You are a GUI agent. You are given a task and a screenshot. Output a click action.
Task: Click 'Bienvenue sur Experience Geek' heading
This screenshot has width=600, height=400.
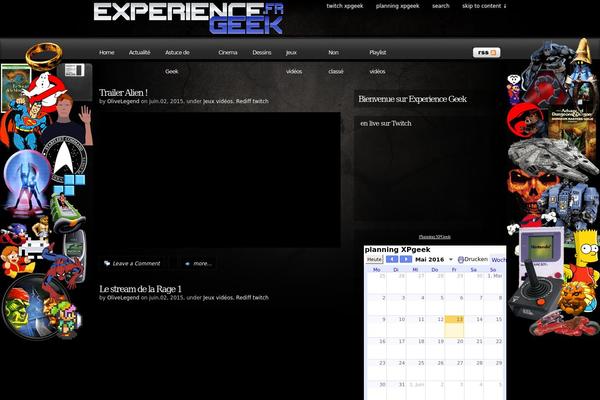pyautogui.click(x=412, y=99)
